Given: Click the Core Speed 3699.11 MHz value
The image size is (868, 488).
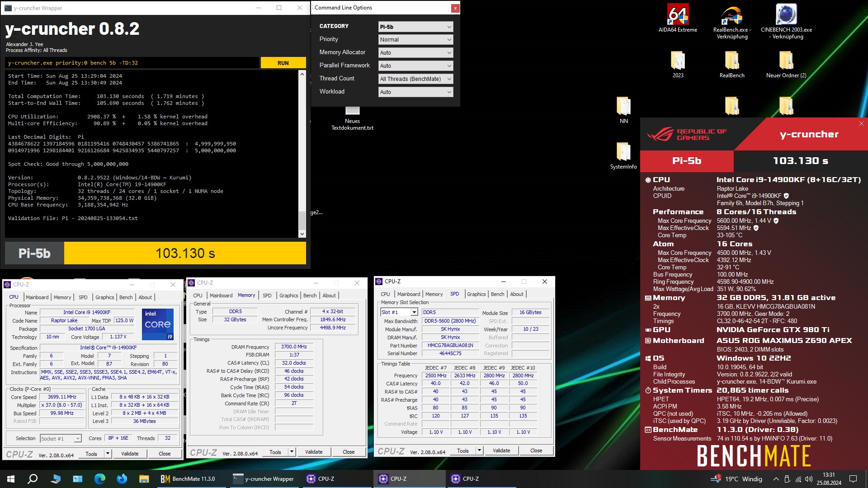Looking at the screenshot, I should pos(62,397).
